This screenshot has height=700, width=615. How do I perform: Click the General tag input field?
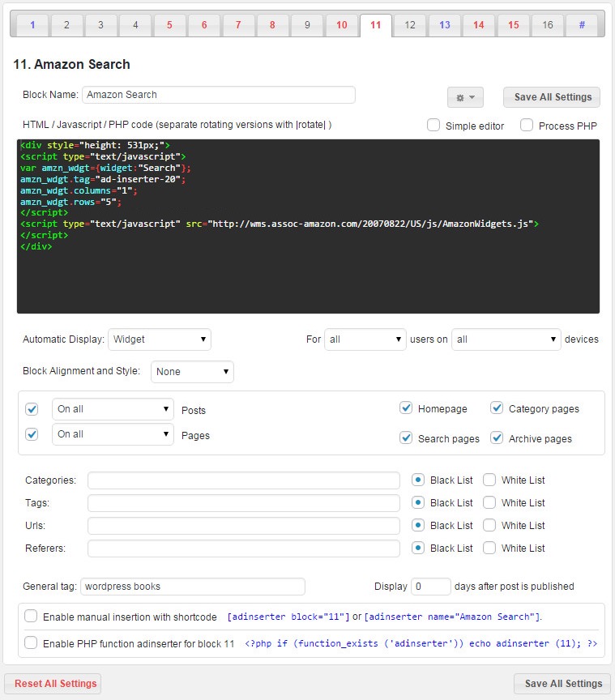coord(193,587)
